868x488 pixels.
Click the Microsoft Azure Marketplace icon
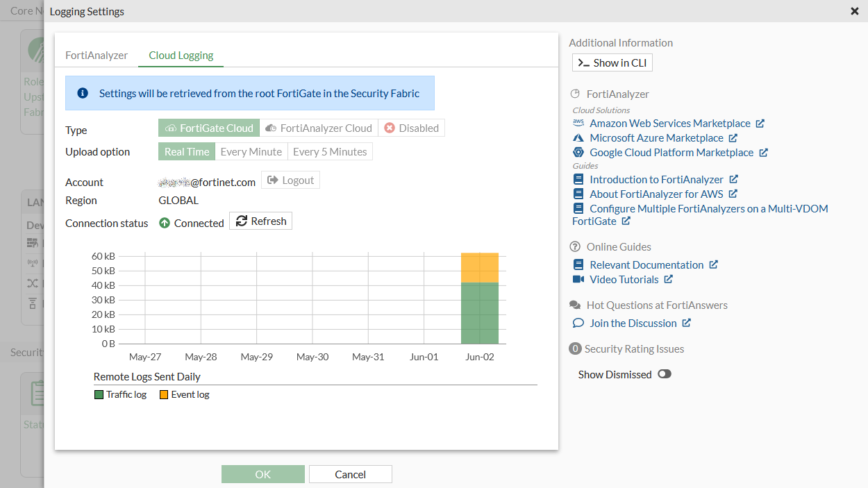click(x=578, y=138)
